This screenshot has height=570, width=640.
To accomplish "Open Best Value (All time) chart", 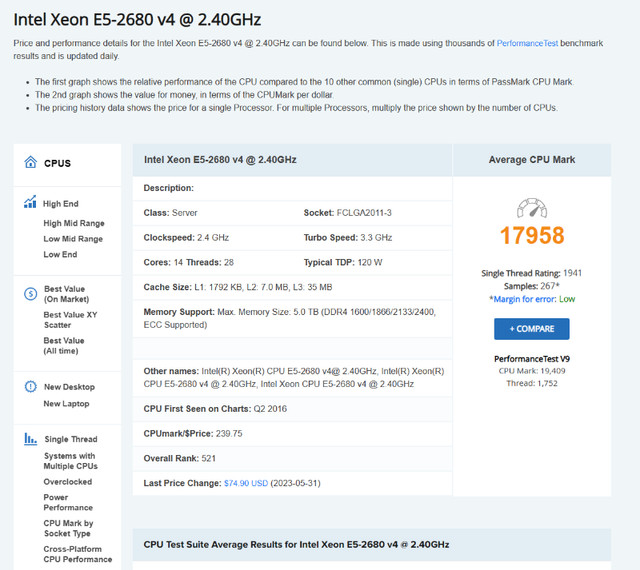I will [x=64, y=345].
